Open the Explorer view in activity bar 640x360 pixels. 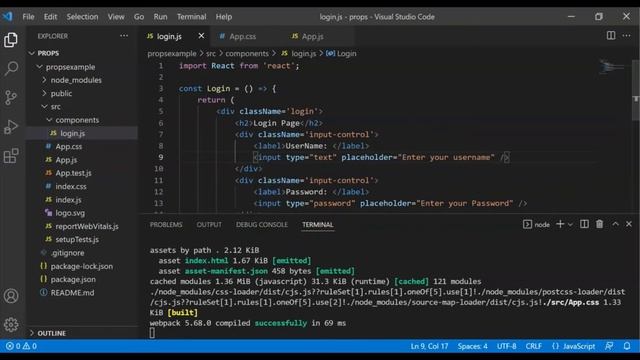[x=11, y=40]
